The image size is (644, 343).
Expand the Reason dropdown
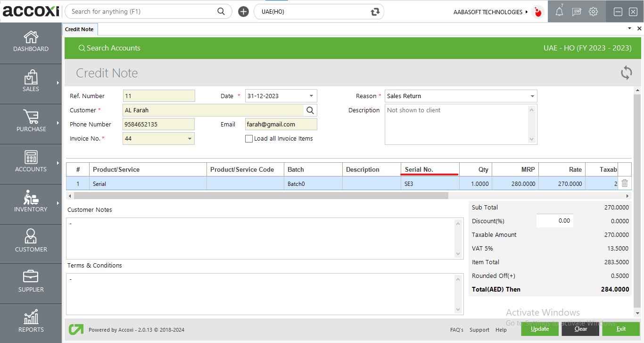[532, 96]
